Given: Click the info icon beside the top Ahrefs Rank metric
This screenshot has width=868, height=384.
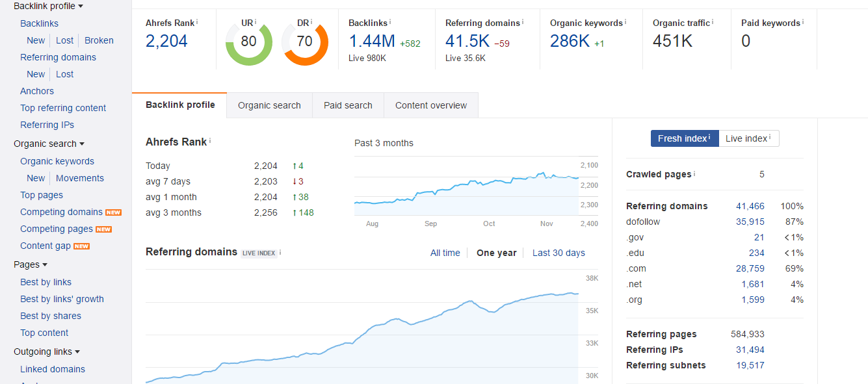Looking at the screenshot, I should (x=197, y=21).
